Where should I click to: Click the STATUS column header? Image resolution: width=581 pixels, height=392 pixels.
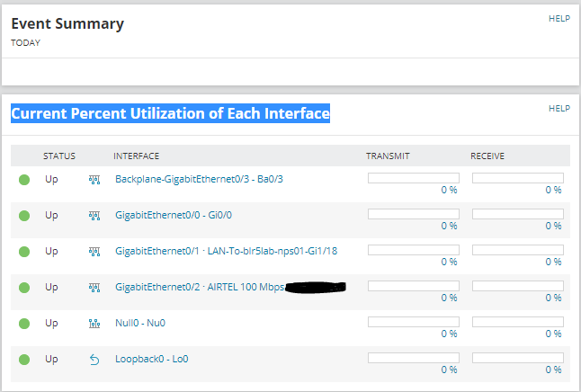pyautogui.click(x=59, y=156)
